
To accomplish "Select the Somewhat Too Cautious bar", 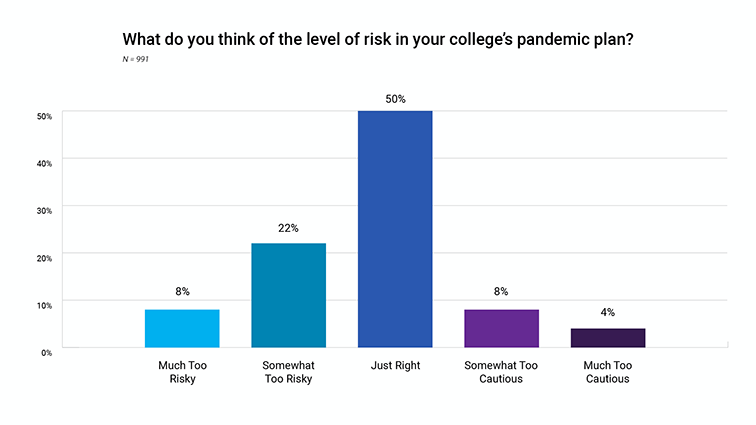I will tap(501, 328).
